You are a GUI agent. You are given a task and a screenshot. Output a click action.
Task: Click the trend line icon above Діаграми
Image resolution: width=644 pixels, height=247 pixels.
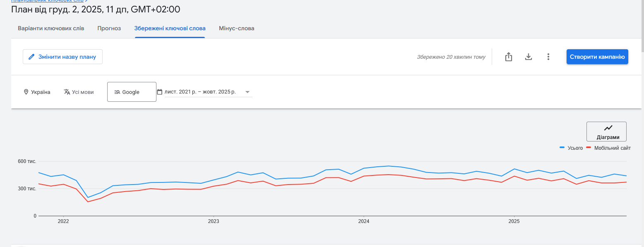608,128
